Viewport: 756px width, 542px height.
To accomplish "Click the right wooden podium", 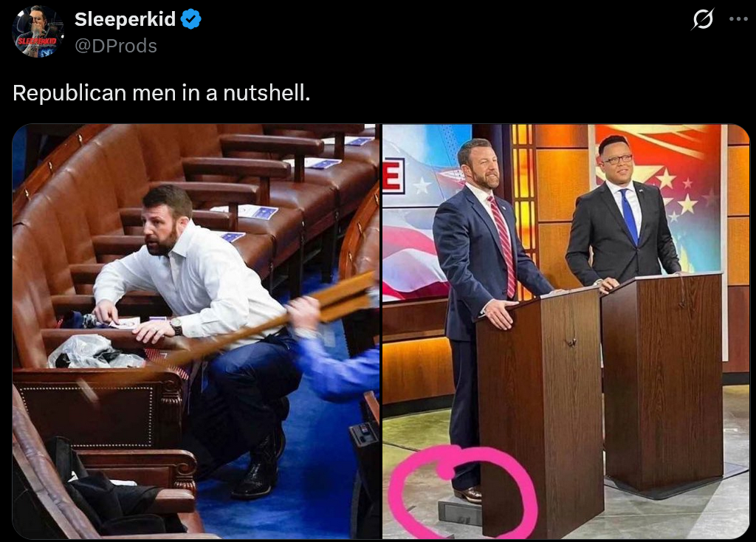I will point(661,381).
